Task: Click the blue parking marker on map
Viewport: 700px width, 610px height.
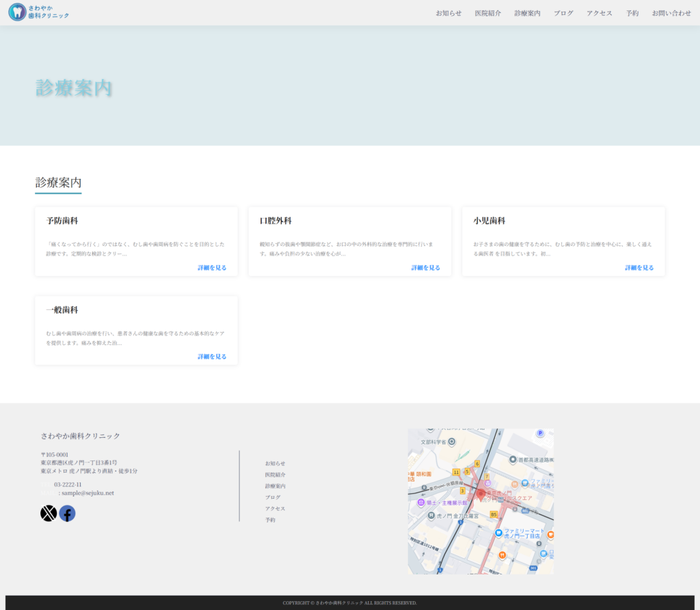Action: [539, 433]
